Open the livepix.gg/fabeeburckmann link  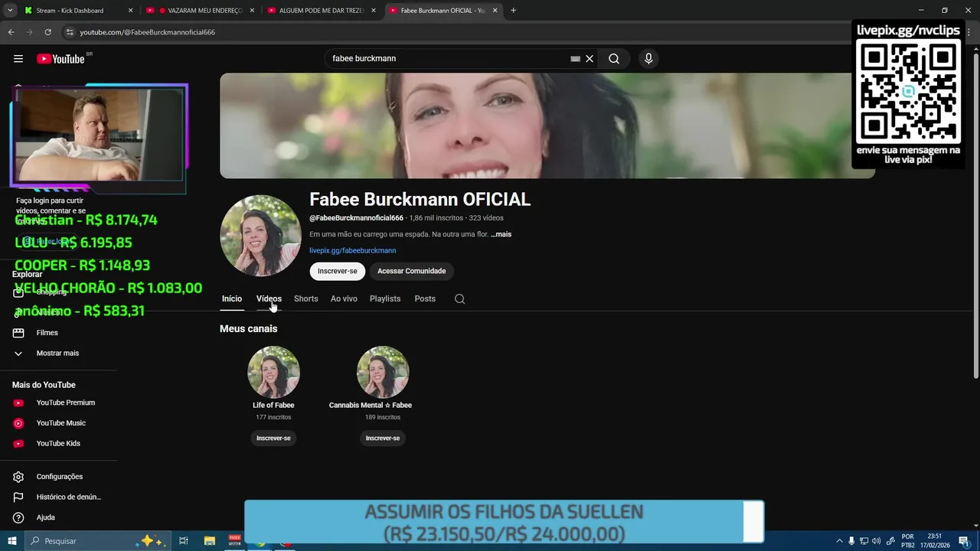point(352,251)
